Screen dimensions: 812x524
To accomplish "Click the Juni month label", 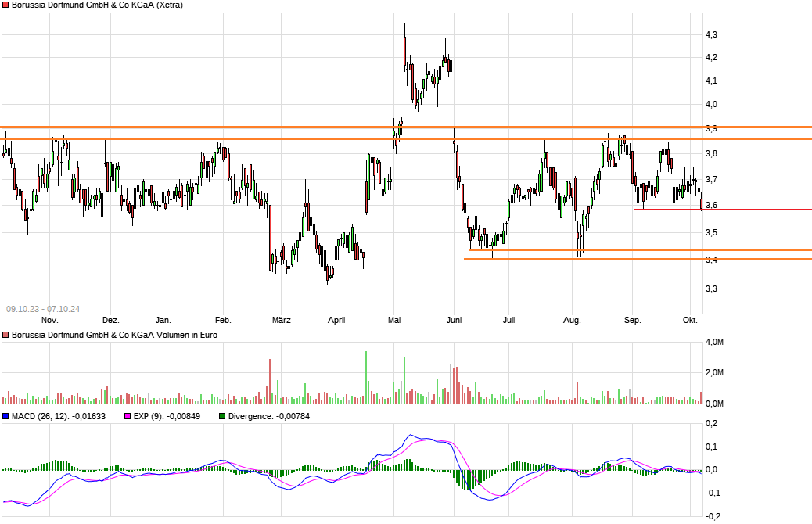I will 455,321.
